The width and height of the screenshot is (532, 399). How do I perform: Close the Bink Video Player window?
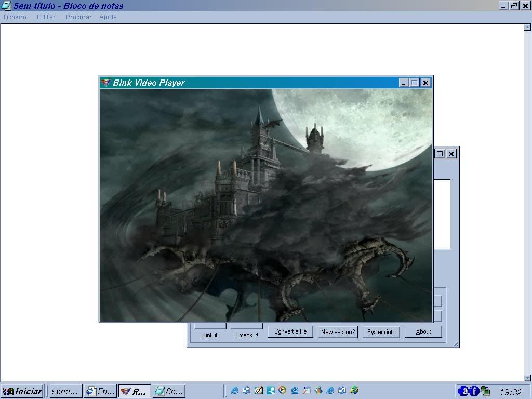pos(425,83)
